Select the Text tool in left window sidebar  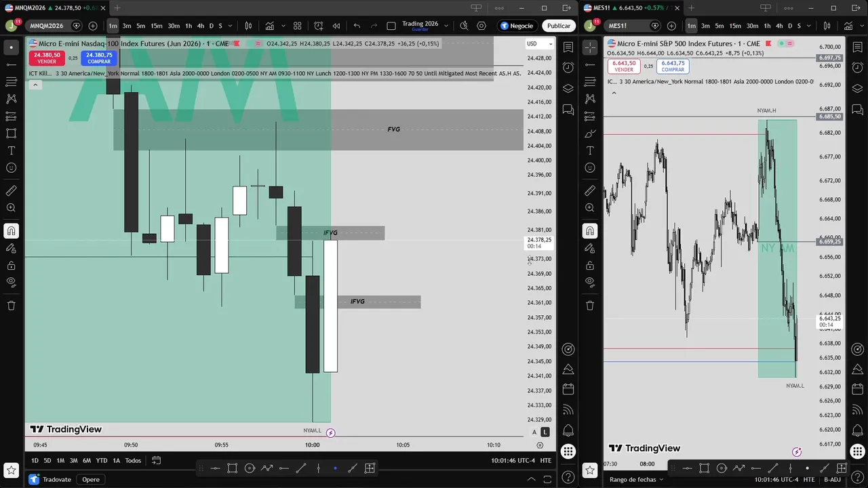pos(11,150)
